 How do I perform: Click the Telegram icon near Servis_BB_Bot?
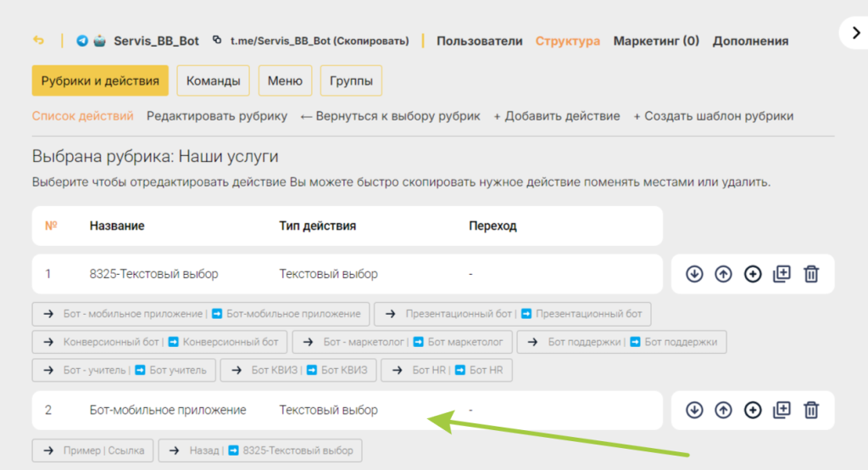82,41
